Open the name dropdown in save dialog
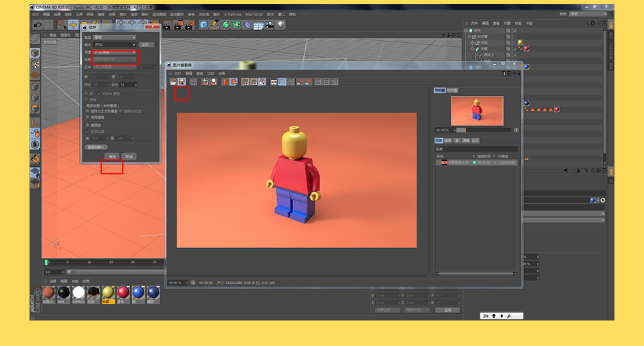 click(115, 60)
